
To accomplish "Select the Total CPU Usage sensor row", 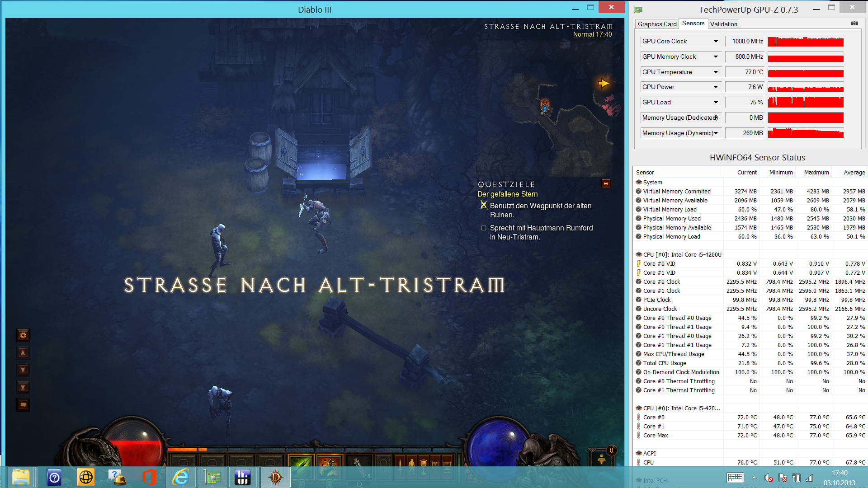I will [x=665, y=363].
